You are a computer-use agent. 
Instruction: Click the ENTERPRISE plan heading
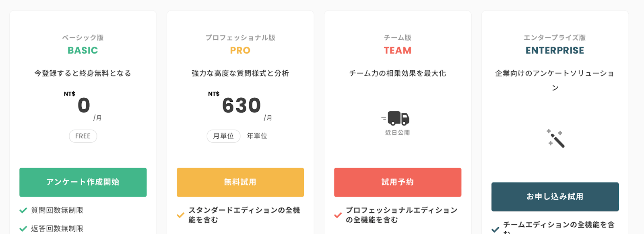point(555,50)
